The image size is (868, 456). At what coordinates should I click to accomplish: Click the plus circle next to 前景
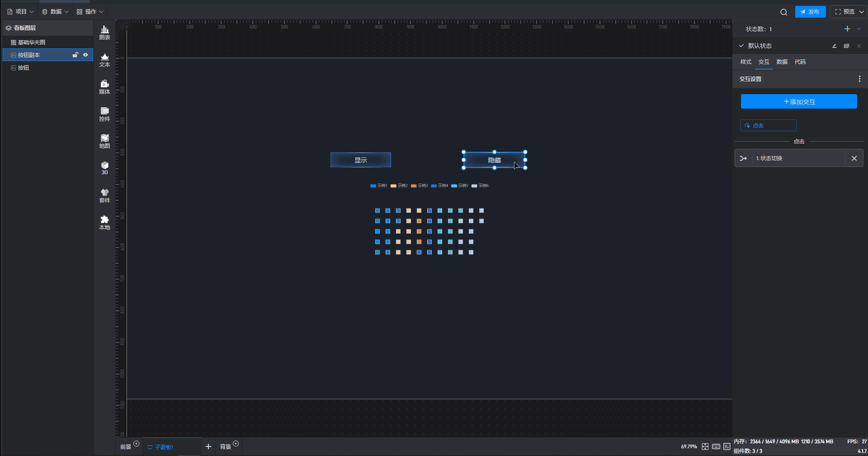pyautogui.click(x=137, y=444)
